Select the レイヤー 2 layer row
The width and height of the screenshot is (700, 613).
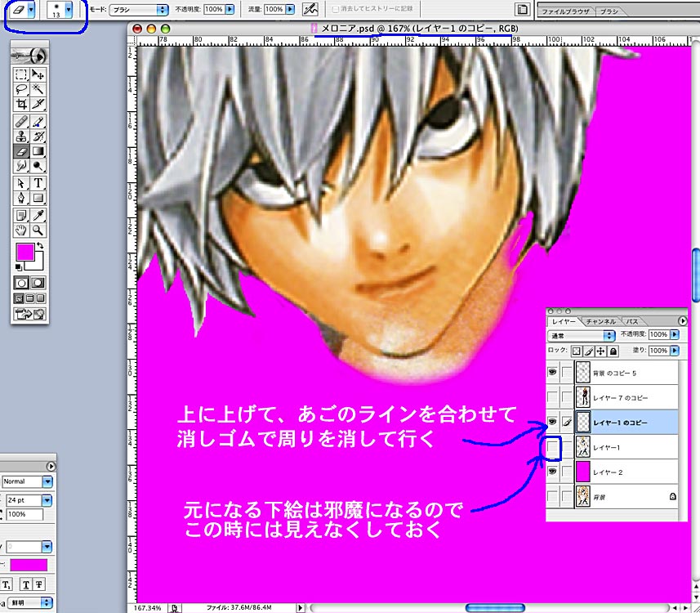click(613, 472)
